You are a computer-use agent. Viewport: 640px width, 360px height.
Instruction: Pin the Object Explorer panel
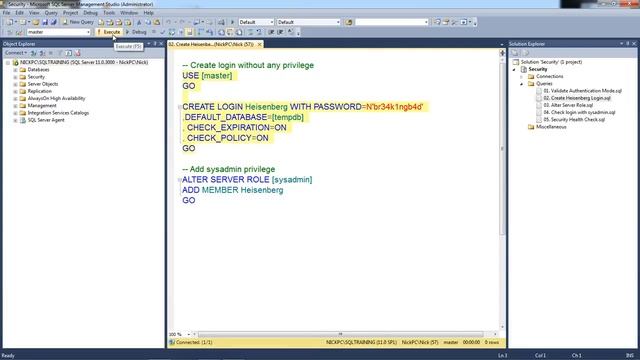tap(155, 44)
